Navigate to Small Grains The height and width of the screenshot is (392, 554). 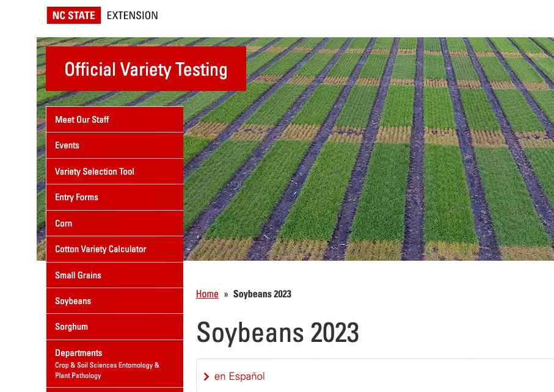point(115,275)
